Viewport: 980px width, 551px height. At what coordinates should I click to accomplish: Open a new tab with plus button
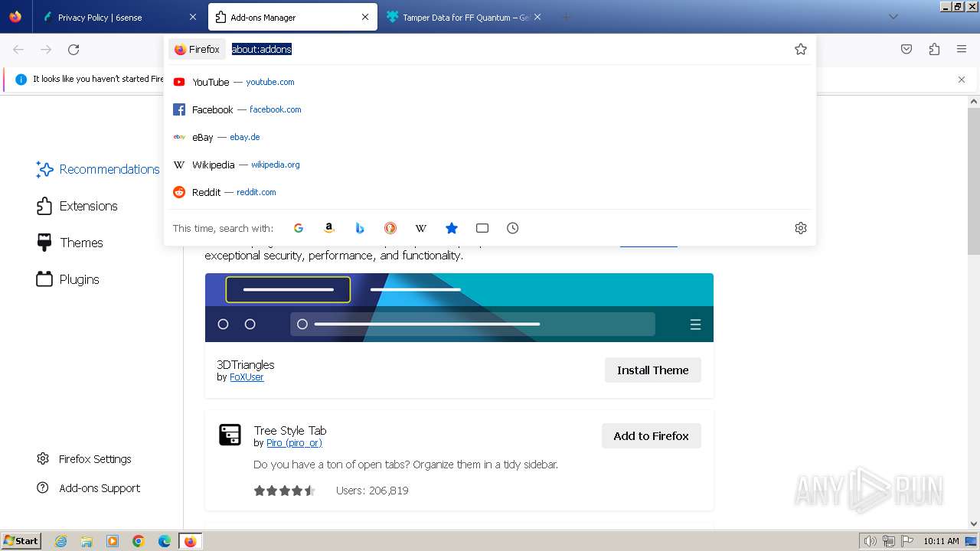pos(566,17)
